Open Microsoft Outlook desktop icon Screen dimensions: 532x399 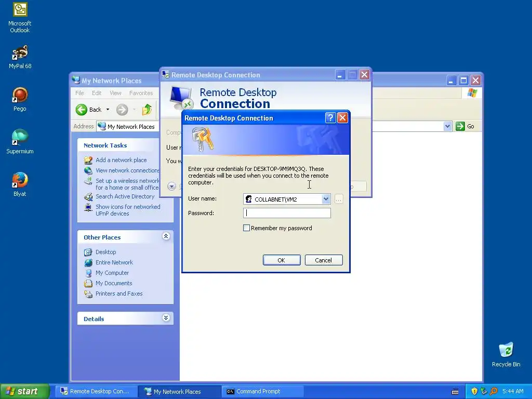coord(20,18)
